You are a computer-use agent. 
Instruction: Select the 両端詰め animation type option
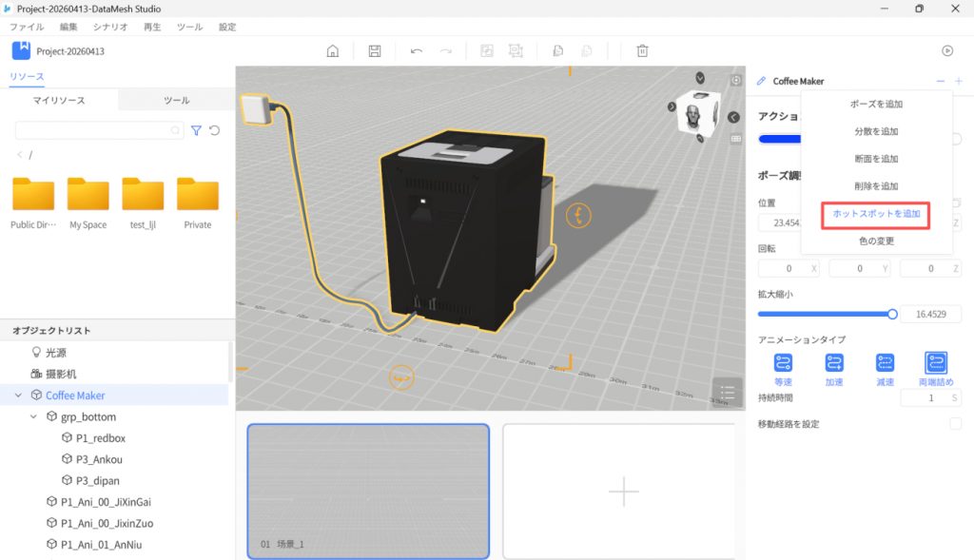[x=936, y=363]
